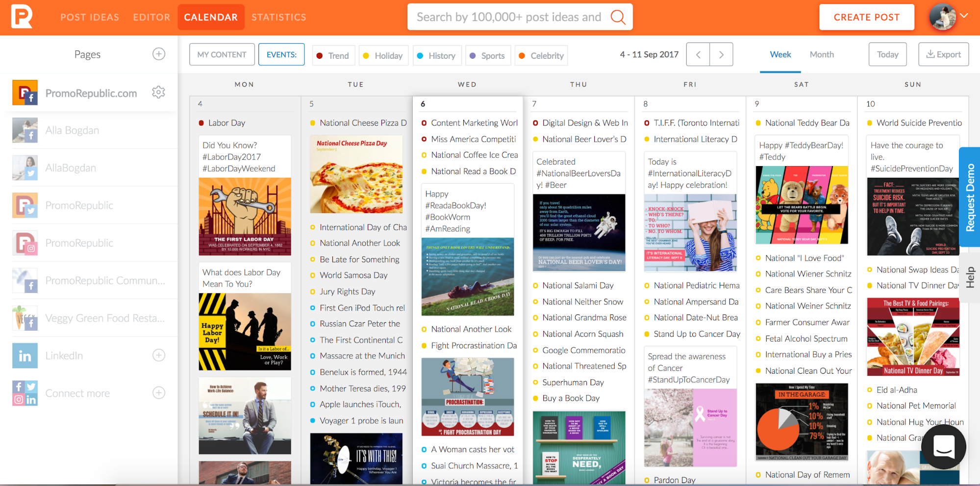Click 'Content Marketing World' event
Screen dimensions: 980x486
coord(474,123)
